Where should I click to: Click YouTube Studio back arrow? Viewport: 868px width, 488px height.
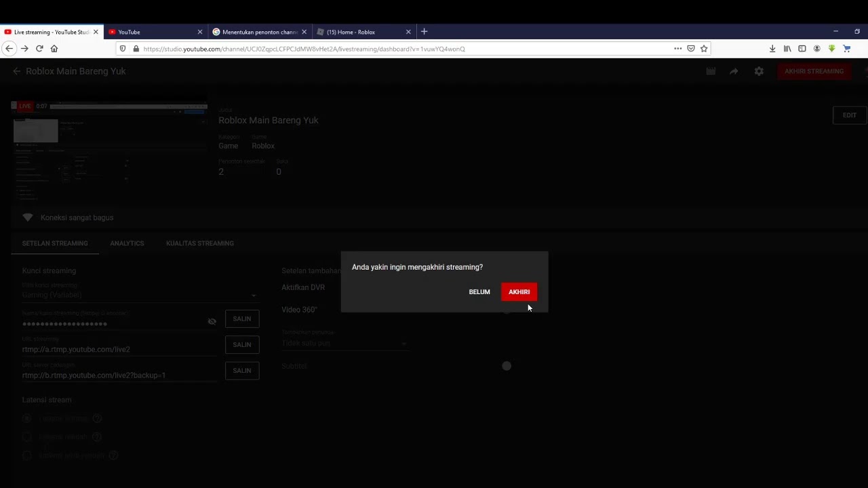pos(16,71)
